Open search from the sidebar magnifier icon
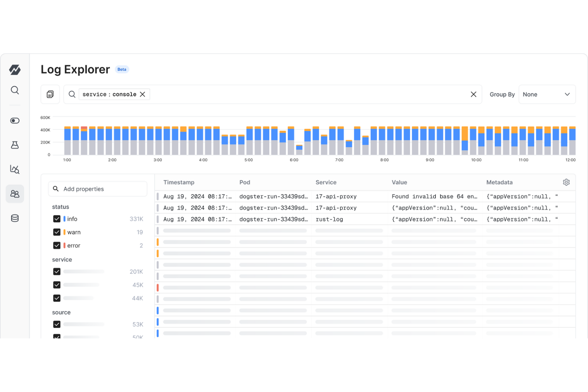 [15, 90]
